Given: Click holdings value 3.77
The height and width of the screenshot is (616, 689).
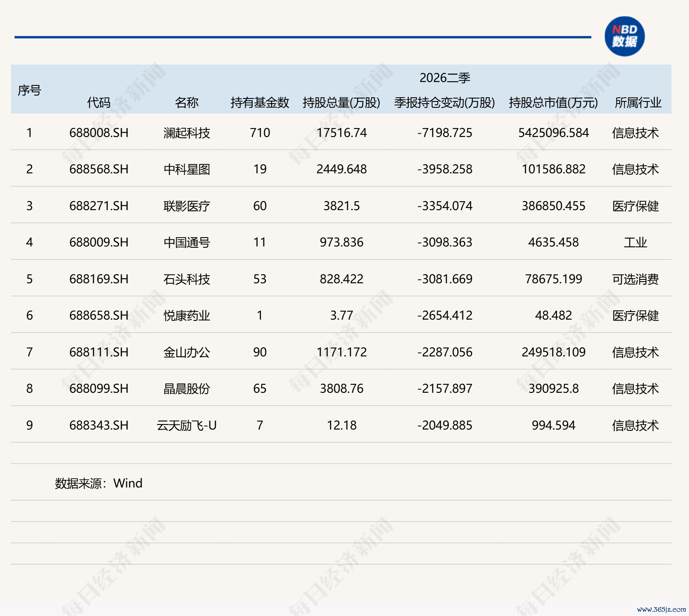Looking at the screenshot, I should click(342, 315).
